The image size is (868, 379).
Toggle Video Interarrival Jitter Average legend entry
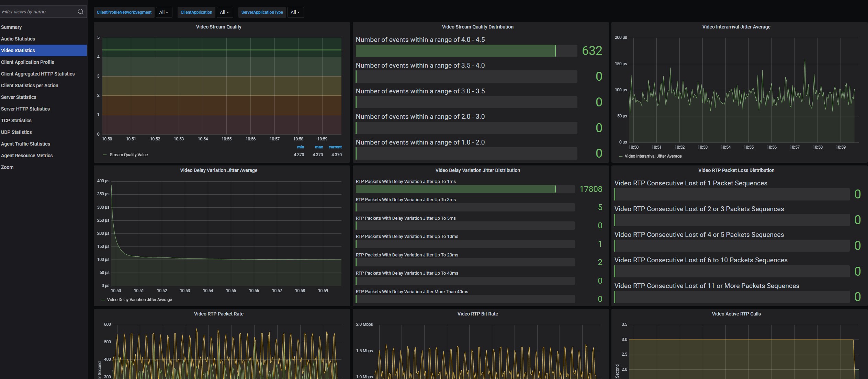tap(653, 156)
